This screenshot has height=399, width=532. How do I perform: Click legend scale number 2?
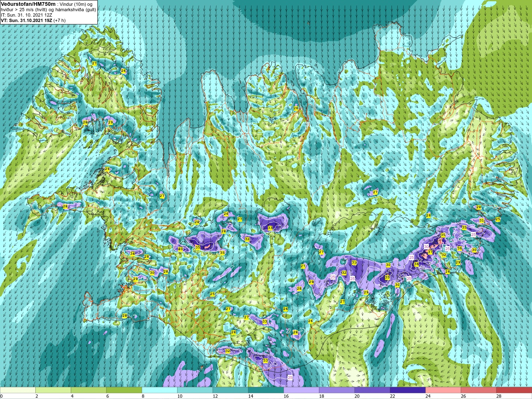(x=37, y=396)
